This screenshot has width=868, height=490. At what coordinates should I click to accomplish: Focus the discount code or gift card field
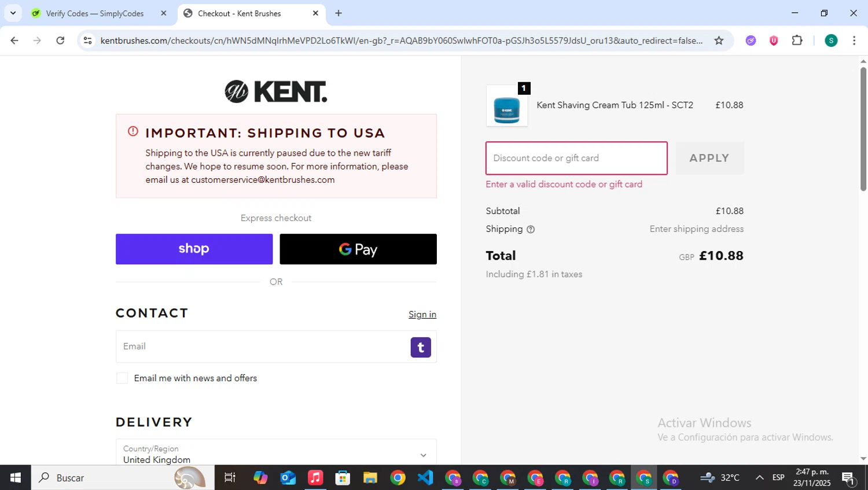click(x=576, y=158)
